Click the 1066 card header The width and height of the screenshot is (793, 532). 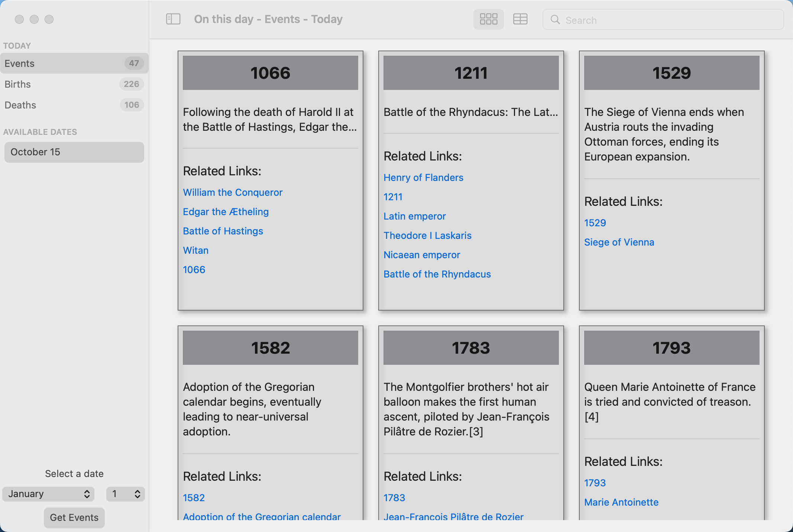click(271, 73)
